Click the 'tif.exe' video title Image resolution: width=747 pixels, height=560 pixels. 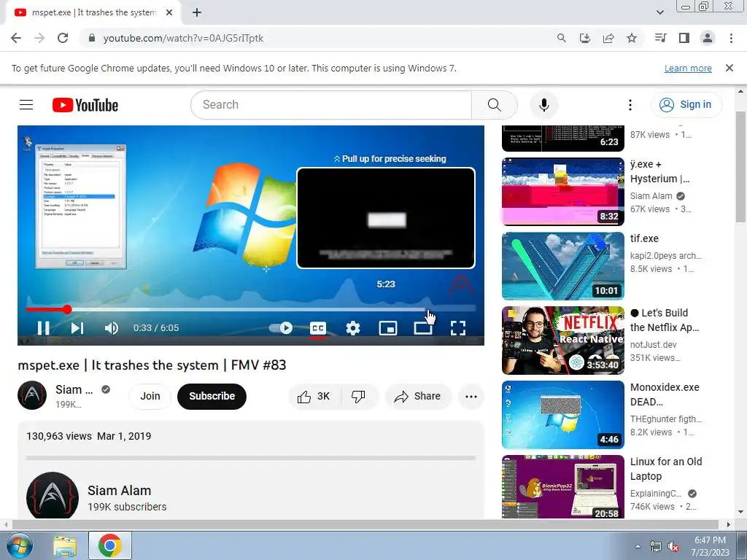point(644,238)
